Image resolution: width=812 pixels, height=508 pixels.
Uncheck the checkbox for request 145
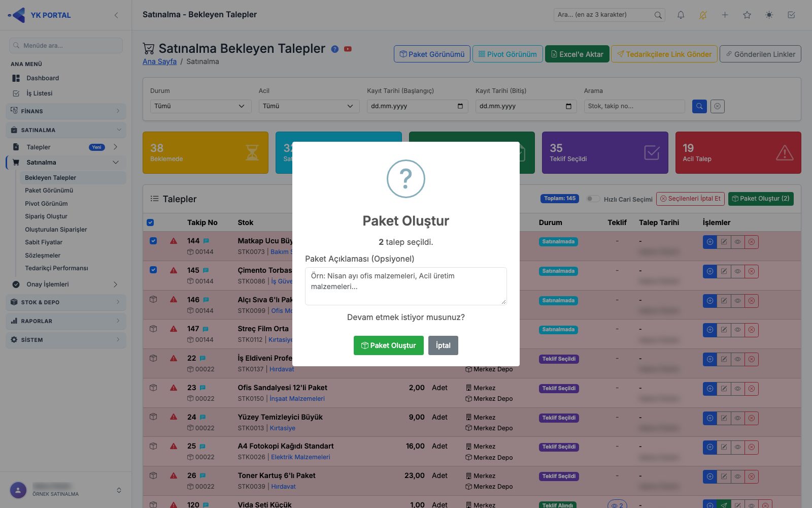coord(153,270)
